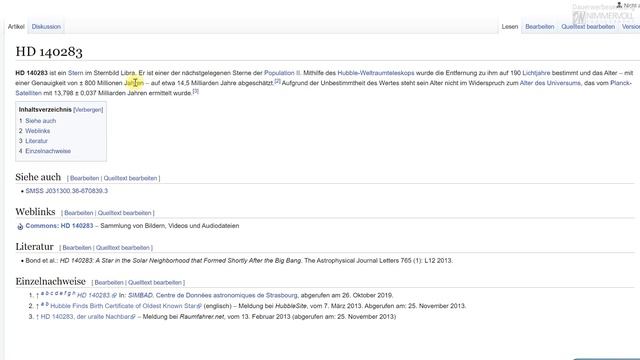Viewport: 640px width, 360px height.
Task: Open SMSS J031300.36-670839.3 link
Action: pyautogui.click(x=67, y=191)
